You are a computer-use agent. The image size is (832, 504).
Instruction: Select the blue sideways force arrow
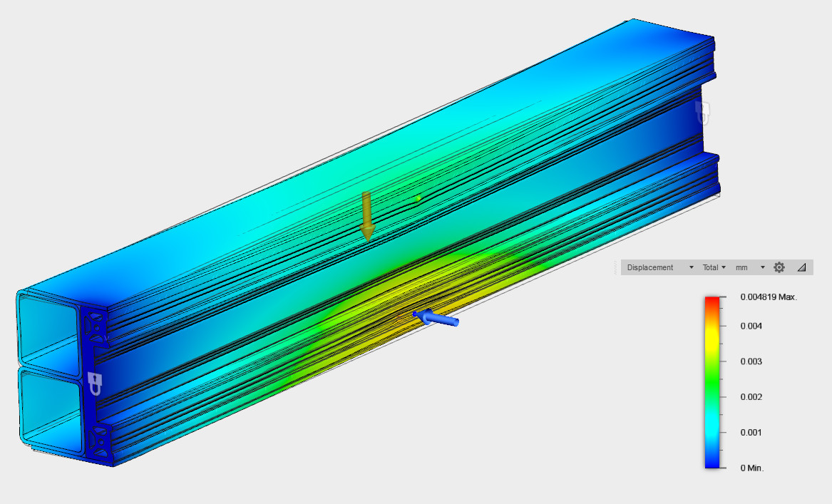436,318
